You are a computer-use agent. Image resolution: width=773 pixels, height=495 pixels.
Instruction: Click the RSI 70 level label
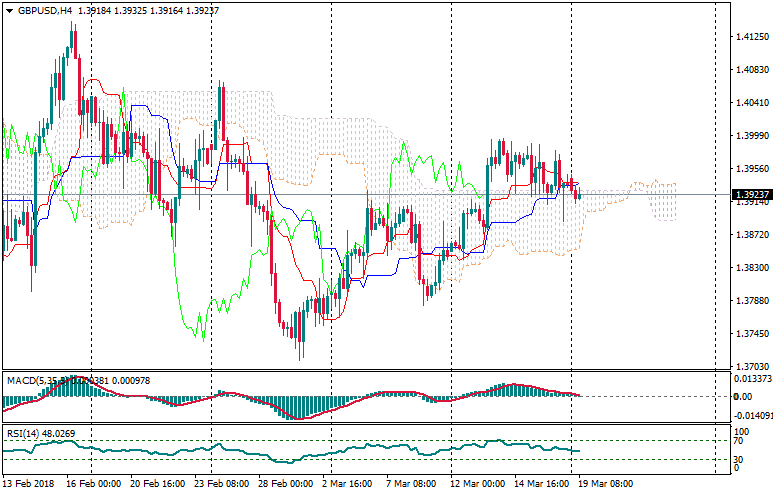740,440
